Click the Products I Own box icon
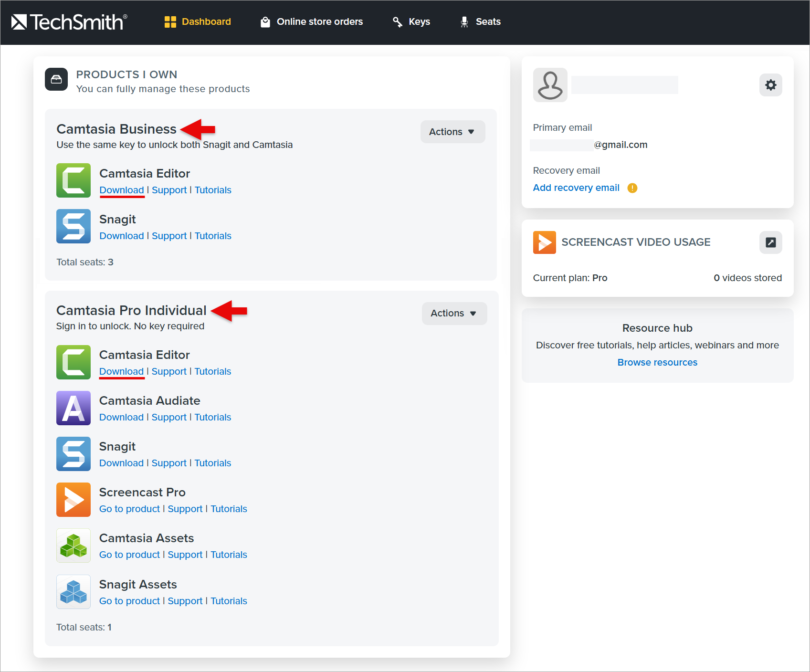This screenshot has height=672, width=810. (56, 79)
